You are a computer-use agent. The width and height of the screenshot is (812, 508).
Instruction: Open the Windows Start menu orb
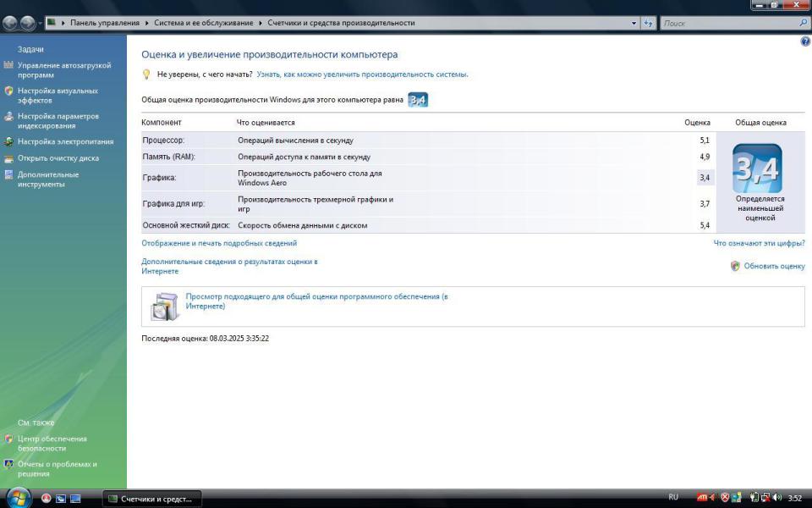tap(18, 498)
